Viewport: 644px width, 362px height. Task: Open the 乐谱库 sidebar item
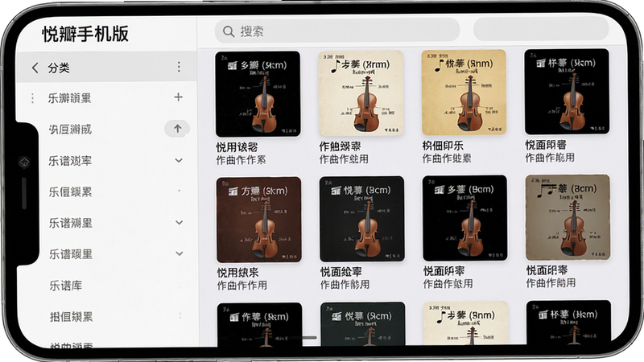click(66, 286)
